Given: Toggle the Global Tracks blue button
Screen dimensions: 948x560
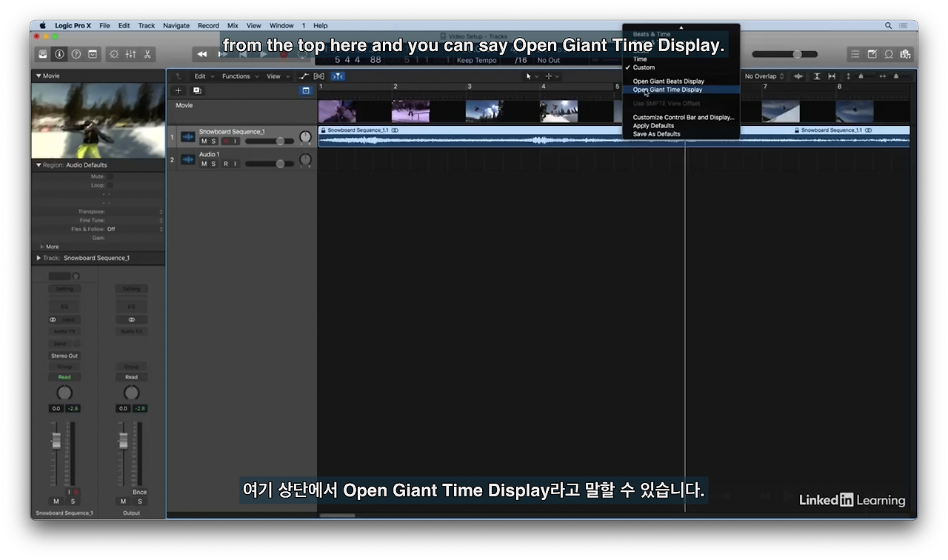Looking at the screenshot, I should [x=306, y=90].
